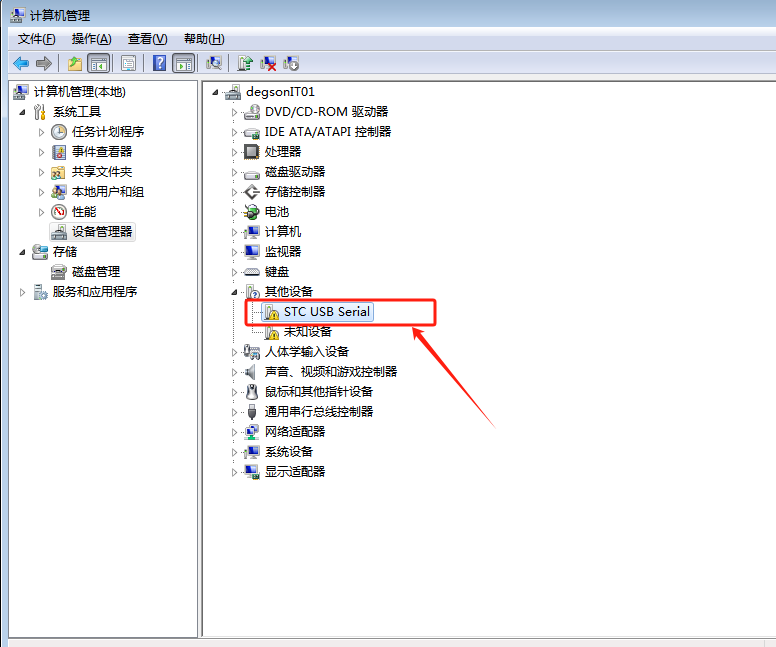Open the 帮助(H) menu
776x647 pixels.
(x=204, y=39)
